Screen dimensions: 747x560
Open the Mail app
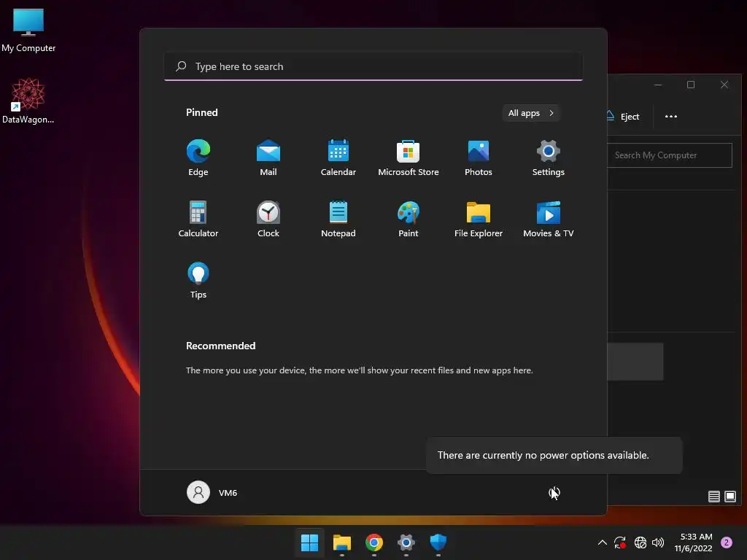click(x=268, y=158)
